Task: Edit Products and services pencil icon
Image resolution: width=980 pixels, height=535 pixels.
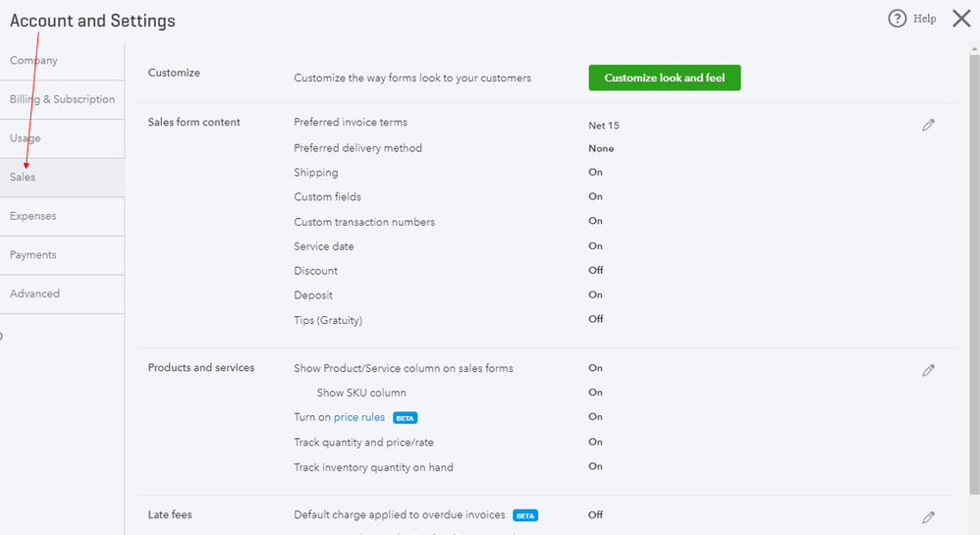Action: pyautogui.click(x=928, y=371)
